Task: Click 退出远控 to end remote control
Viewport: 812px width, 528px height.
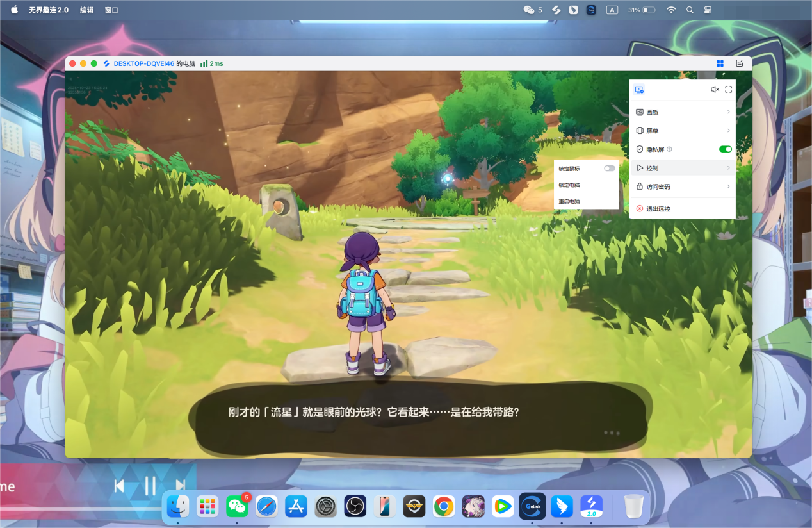Action: click(658, 209)
